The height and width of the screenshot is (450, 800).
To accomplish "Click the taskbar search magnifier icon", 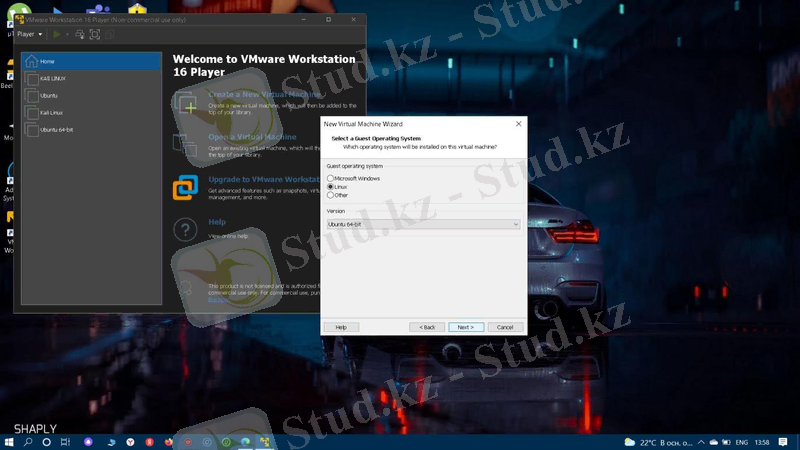I will click(28, 442).
